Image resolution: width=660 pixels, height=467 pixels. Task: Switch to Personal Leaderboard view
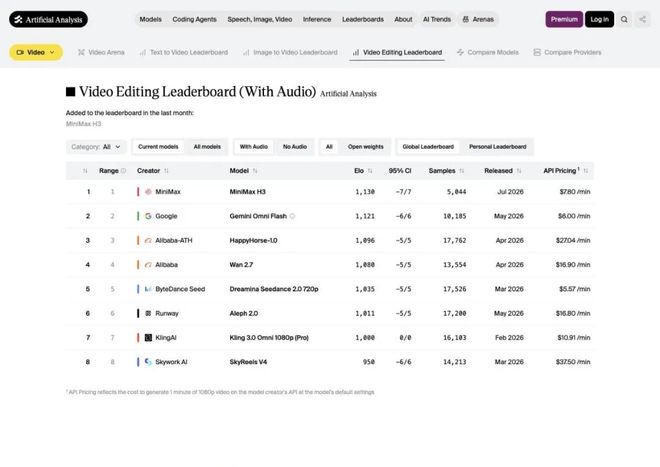click(x=498, y=147)
